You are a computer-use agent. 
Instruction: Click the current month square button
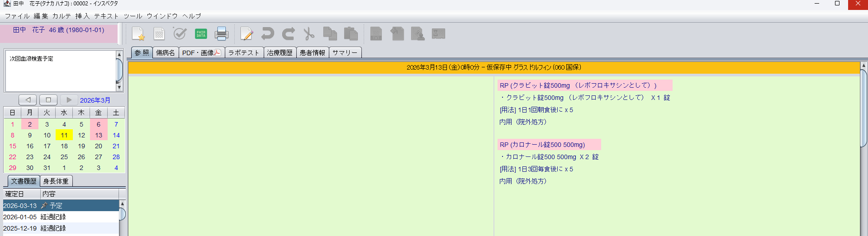[x=48, y=100]
